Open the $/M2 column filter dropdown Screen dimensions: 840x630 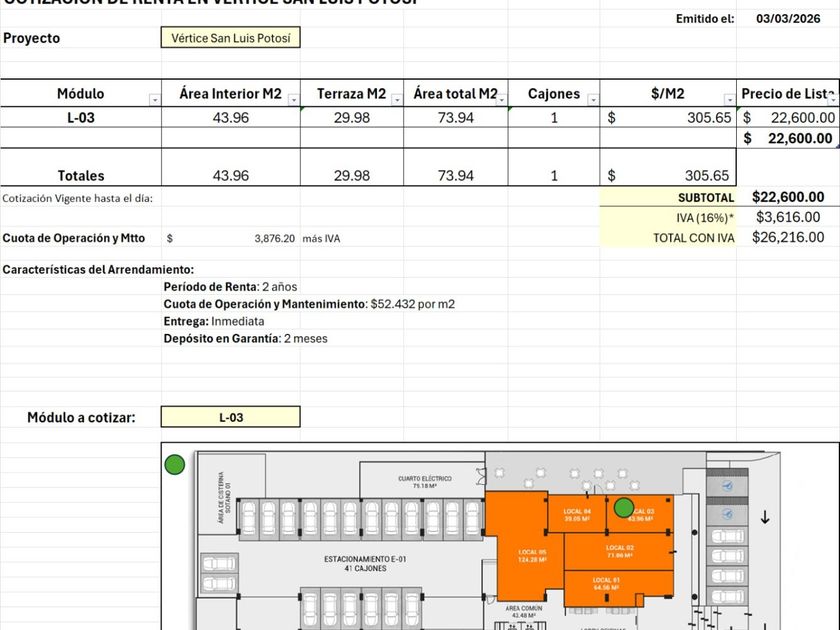(x=730, y=100)
